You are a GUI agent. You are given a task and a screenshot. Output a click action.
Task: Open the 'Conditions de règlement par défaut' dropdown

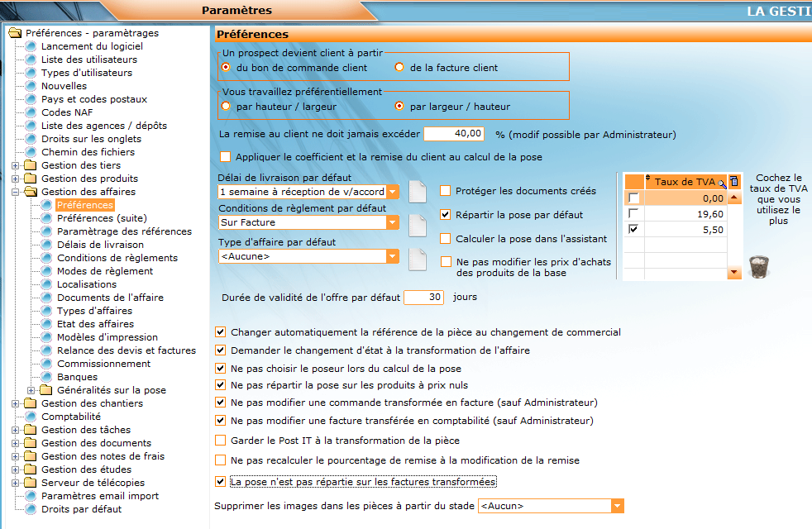pyautogui.click(x=393, y=222)
